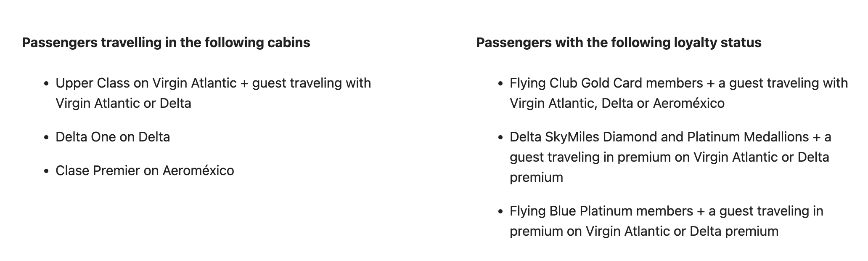Click the bullet point before 'Delta One on Delta'
This screenshot has width=868, height=261.
[x=47, y=138]
